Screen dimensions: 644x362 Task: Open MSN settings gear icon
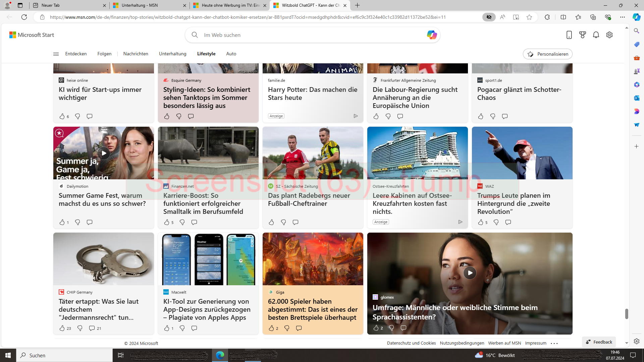[x=609, y=35]
